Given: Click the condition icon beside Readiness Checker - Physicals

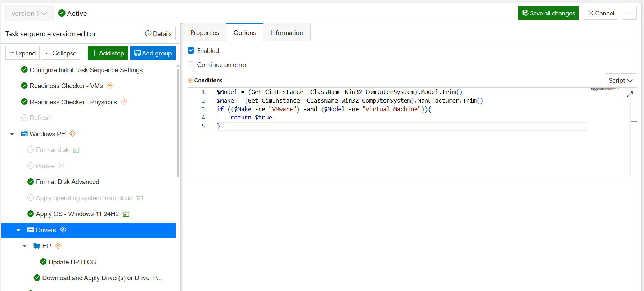Looking at the screenshot, I should (x=124, y=102).
